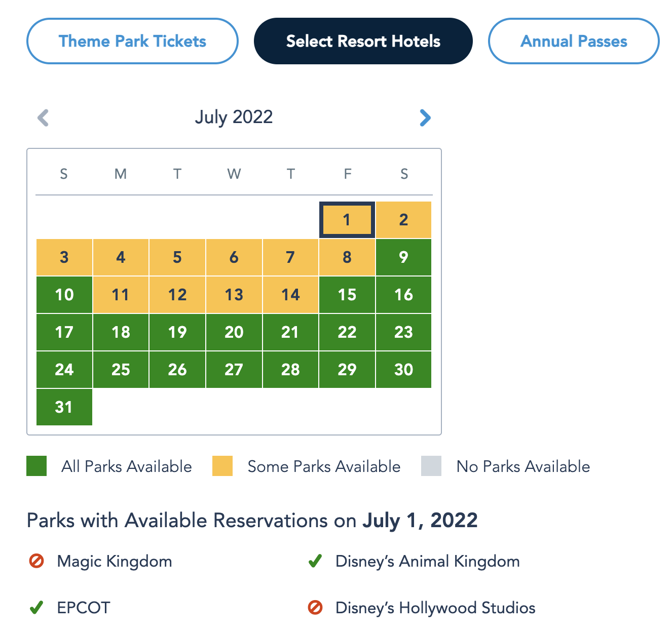Click Disney's Hollywood Studios park name

pyautogui.click(x=435, y=608)
